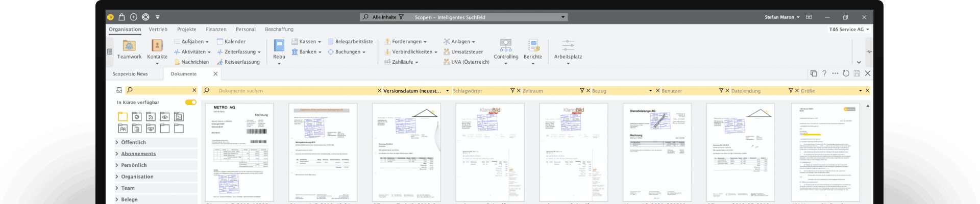980x204 pixels.
Task: Open Teamwork from the Organisation ribbon
Action: point(129,49)
